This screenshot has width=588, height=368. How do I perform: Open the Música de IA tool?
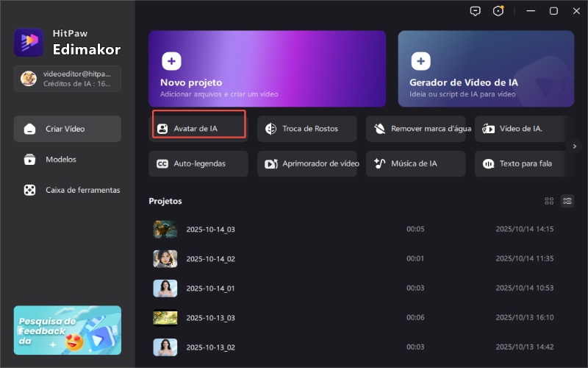coord(416,163)
